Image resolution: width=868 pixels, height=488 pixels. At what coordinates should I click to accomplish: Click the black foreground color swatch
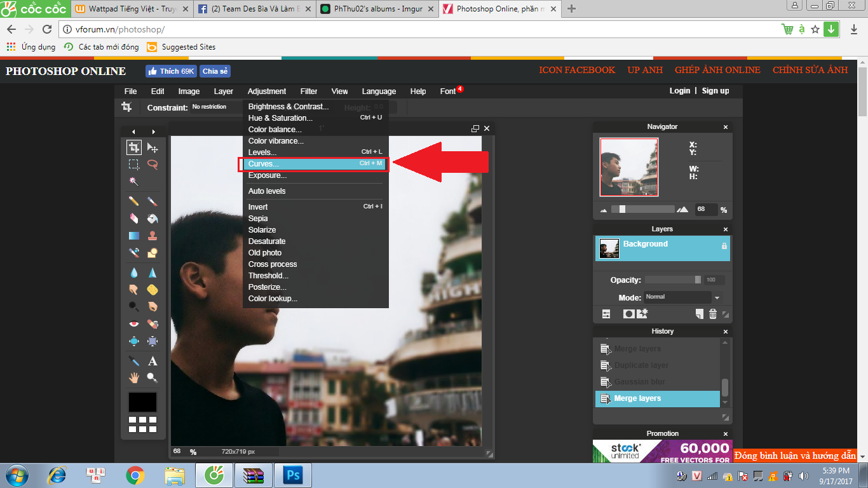tap(142, 402)
